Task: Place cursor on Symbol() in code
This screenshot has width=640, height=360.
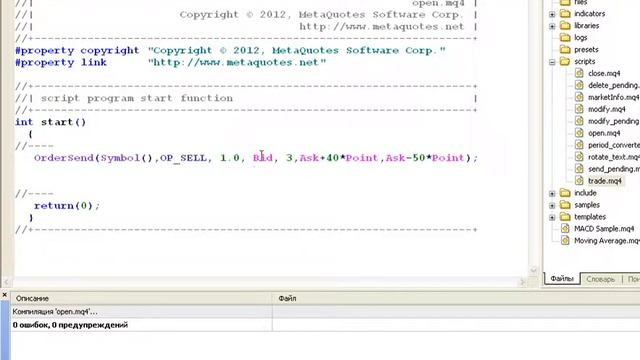Action: pyautogui.click(x=127, y=158)
